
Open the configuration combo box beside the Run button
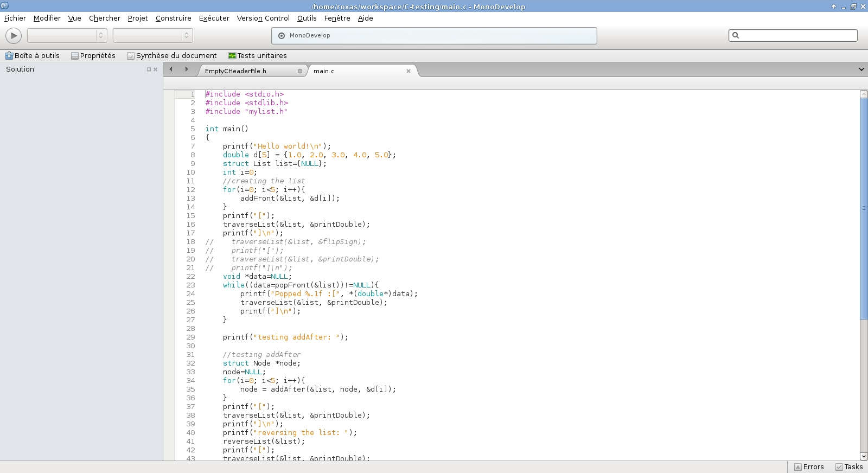(67, 35)
